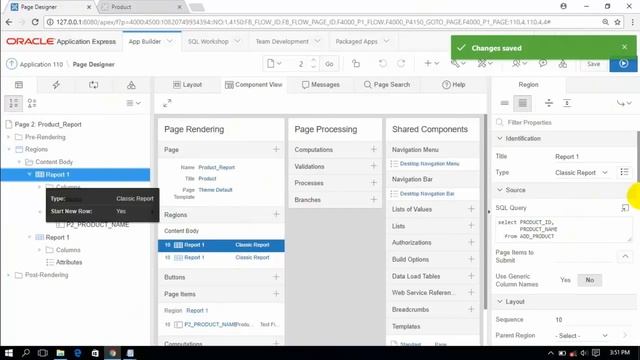Viewport: 640px width, 360px height.
Task: Click the Save button
Action: click(593, 64)
